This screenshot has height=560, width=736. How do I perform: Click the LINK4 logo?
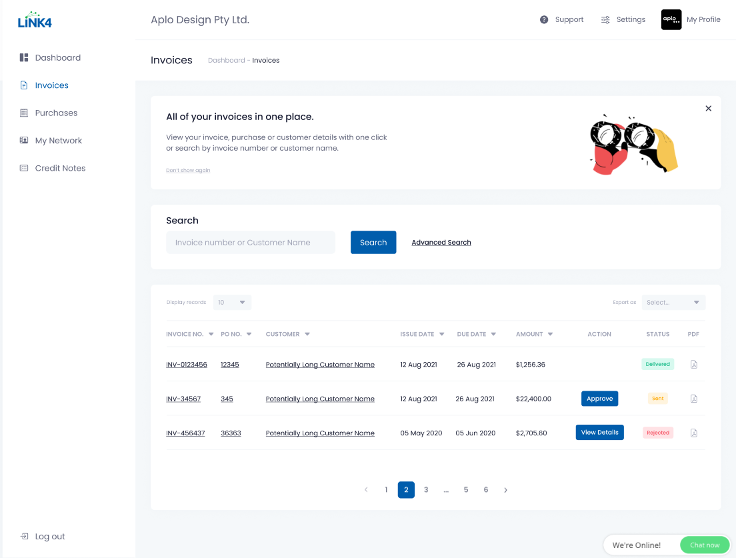point(35,21)
